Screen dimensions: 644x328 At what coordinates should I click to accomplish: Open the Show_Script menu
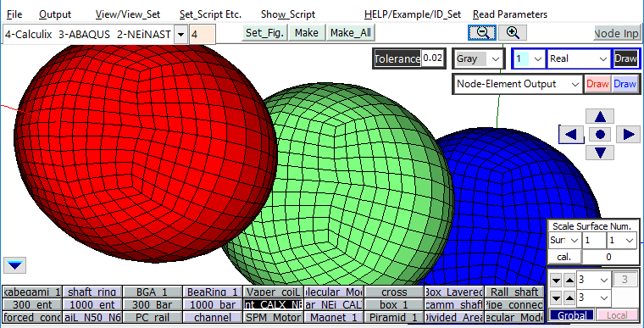(288, 14)
